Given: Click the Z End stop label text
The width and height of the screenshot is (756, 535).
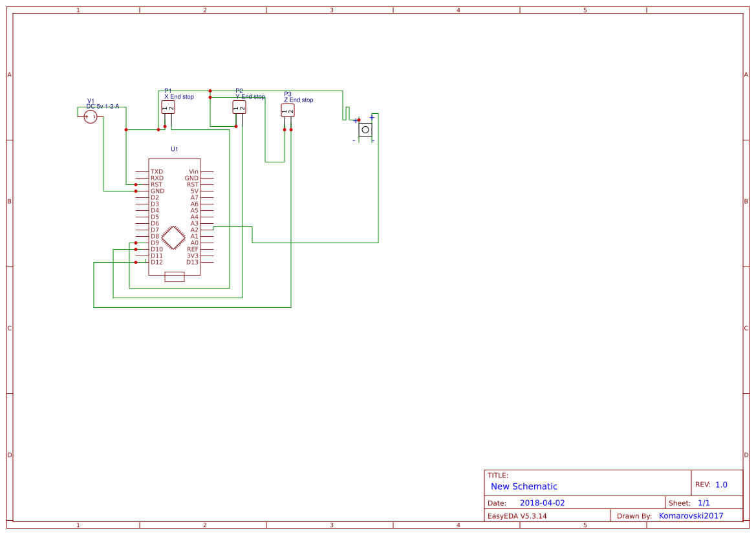Looking at the screenshot, I should click(x=299, y=100).
